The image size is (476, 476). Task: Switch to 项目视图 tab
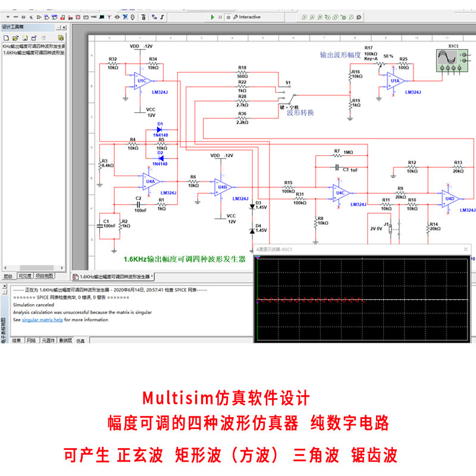click(x=44, y=276)
